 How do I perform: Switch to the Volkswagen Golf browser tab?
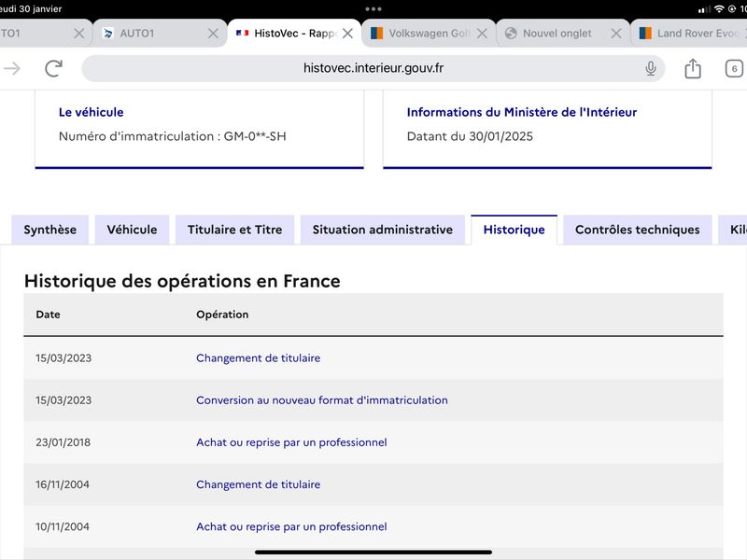[430, 34]
